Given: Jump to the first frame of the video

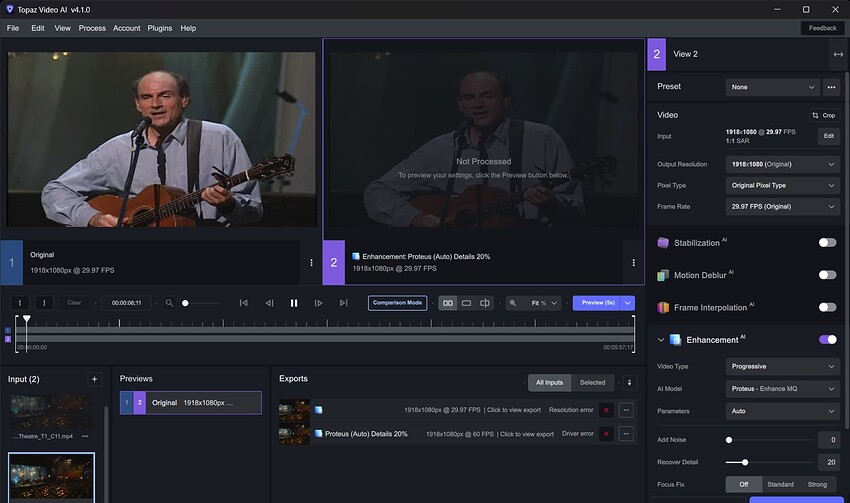Looking at the screenshot, I should coord(243,303).
